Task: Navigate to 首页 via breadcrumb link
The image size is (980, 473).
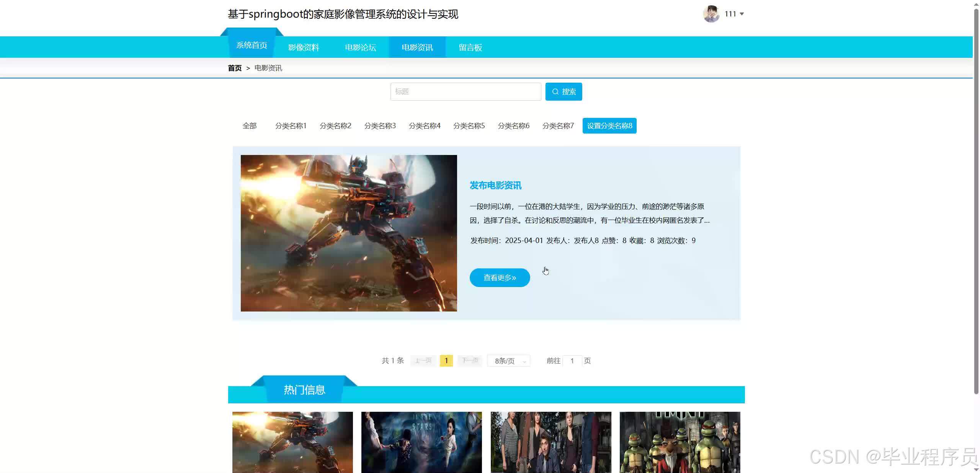Action: click(x=234, y=68)
